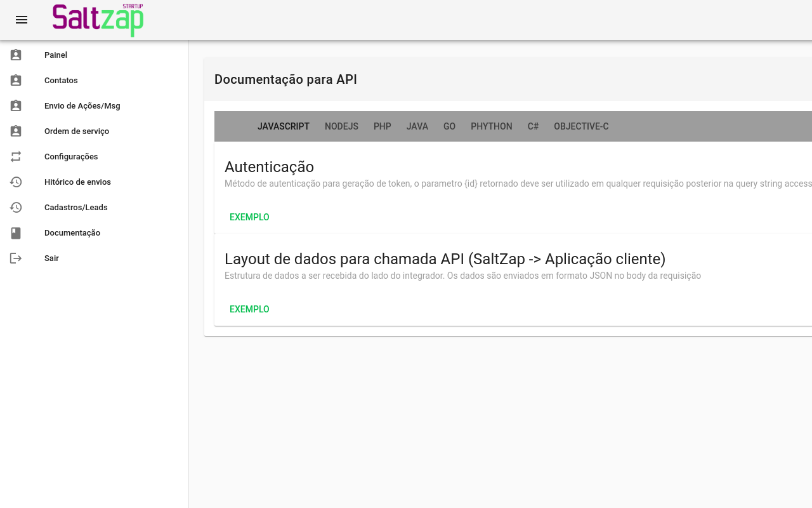This screenshot has width=812, height=508.
Task: Expand EXEMPLO under Autenticação
Action: (249, 217)
